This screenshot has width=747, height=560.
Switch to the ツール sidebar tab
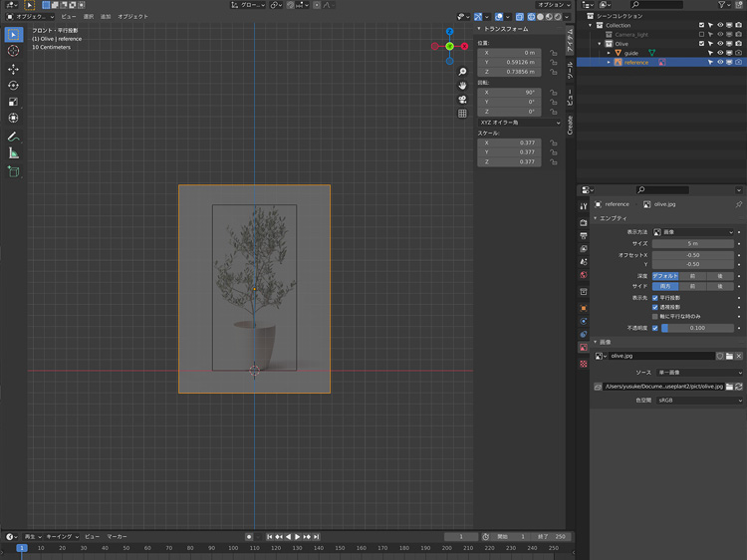[570, 69]
